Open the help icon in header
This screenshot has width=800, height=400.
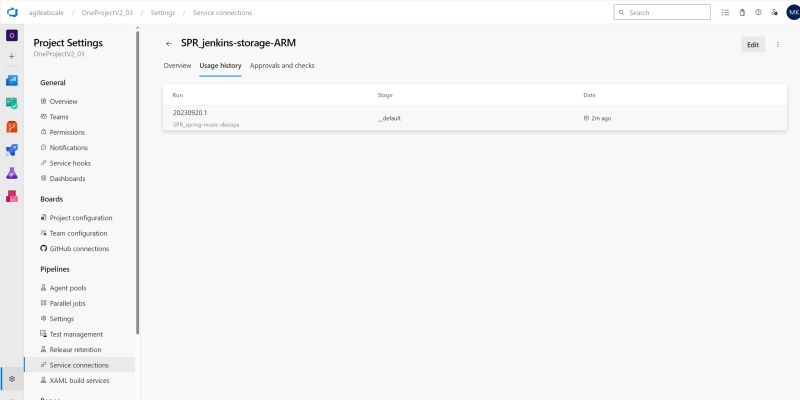click(758, 12)
